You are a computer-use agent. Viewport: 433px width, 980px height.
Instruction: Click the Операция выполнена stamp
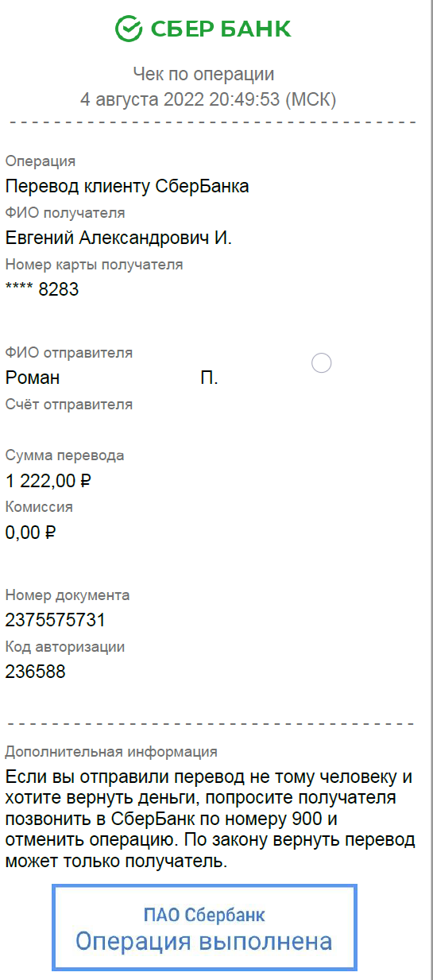(204, 928)
